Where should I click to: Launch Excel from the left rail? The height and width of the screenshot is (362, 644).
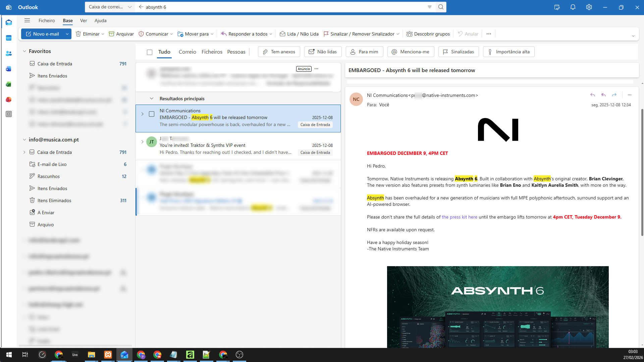(9, 84)
